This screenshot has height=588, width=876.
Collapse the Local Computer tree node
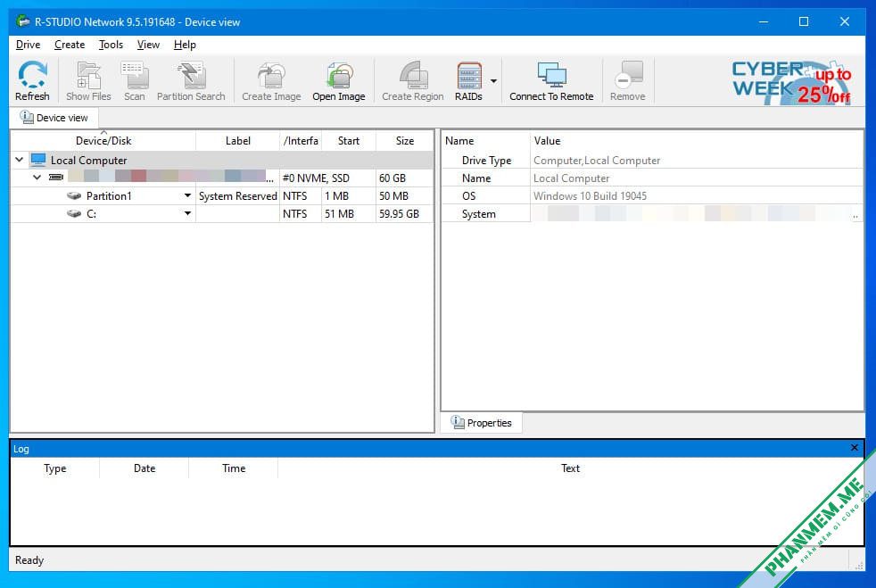point(19,160)
